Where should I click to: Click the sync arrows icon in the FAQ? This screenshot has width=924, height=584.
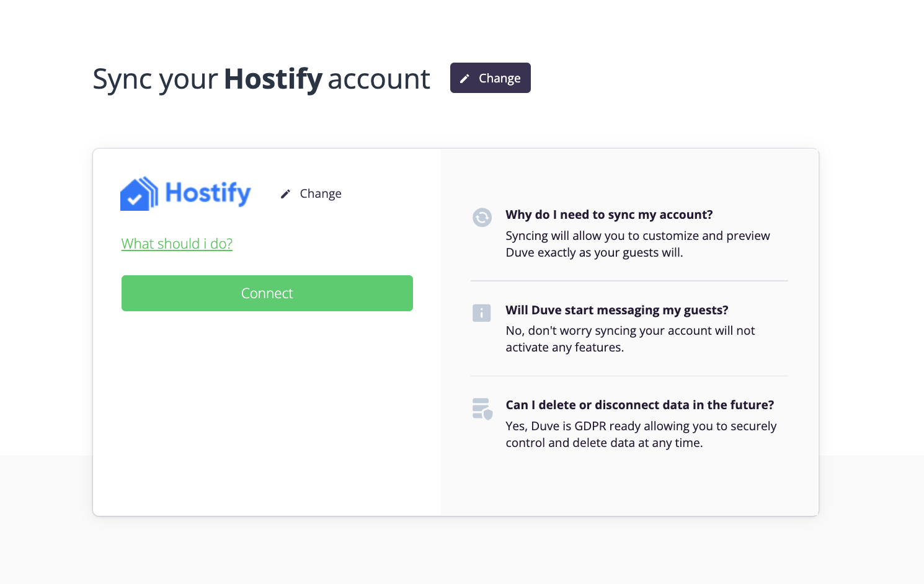[482, 217]
